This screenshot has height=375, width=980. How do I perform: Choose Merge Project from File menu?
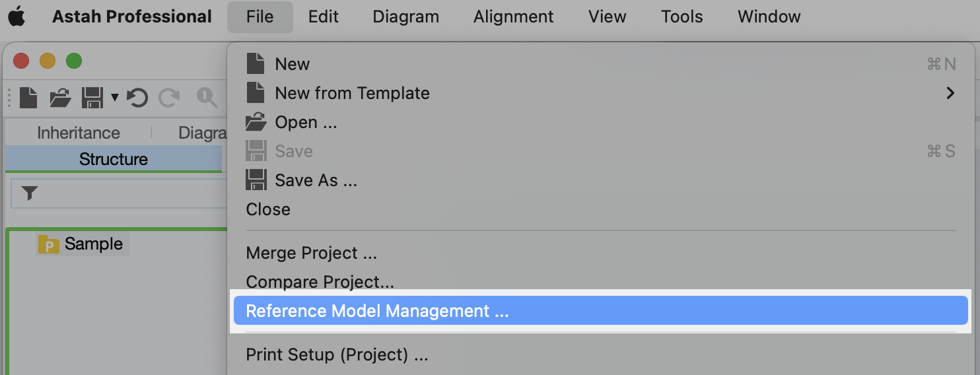coord(311,253)
